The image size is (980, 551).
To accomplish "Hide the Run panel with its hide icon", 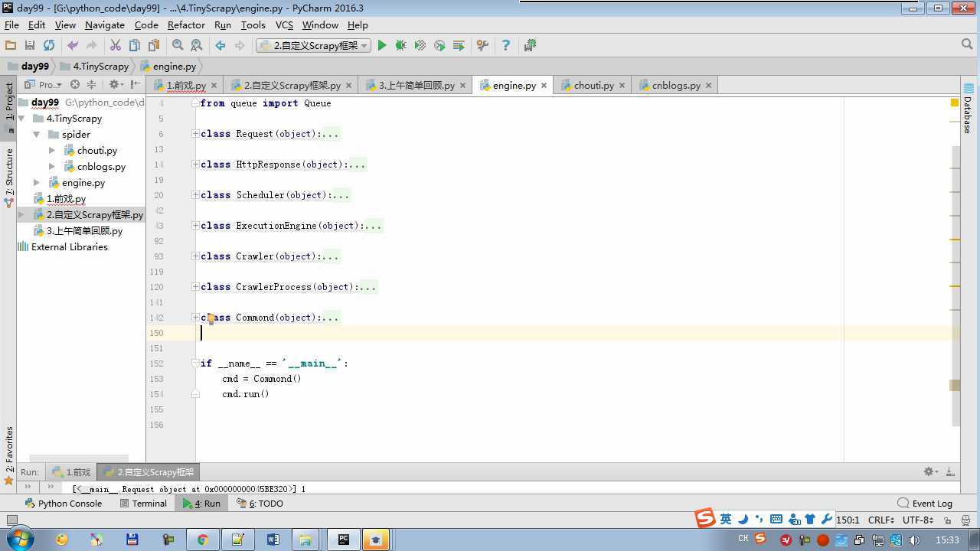I will (x=950, y=472).
